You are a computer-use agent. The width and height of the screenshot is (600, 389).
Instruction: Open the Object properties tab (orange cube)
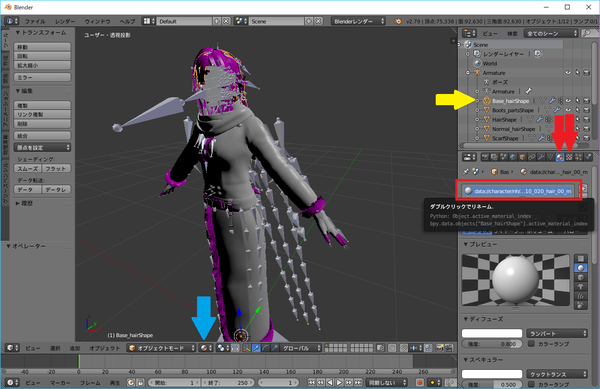522,157
